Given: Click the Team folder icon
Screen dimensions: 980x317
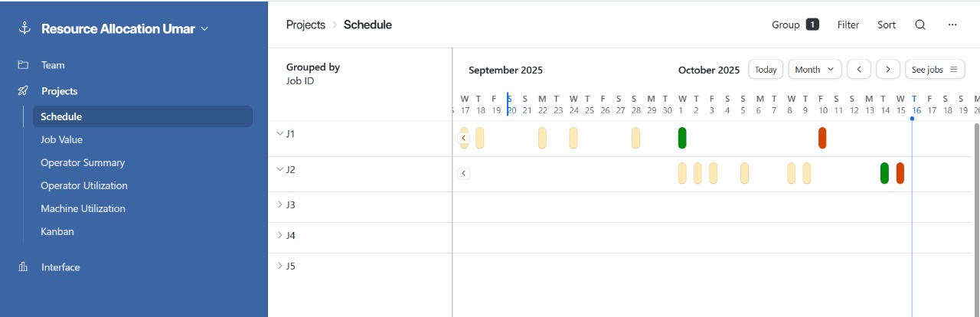Looking at the screenshot, I should pyautogui.click(x=24, y=65).
